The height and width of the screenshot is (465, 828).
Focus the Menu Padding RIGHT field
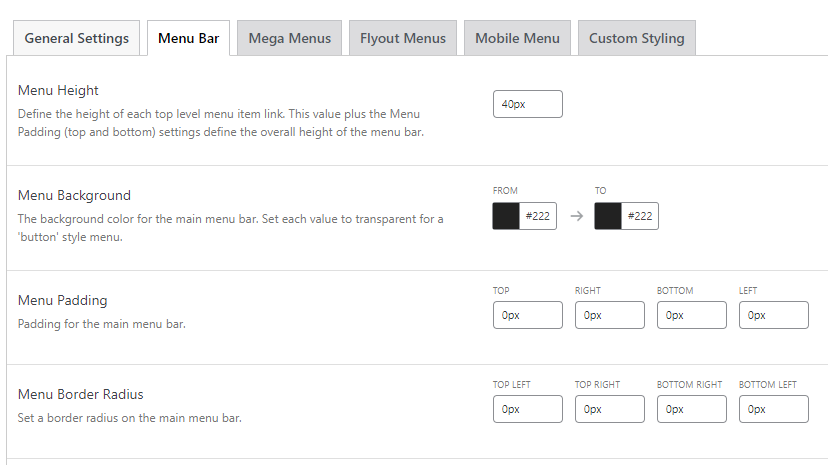[x=609, y=315]
